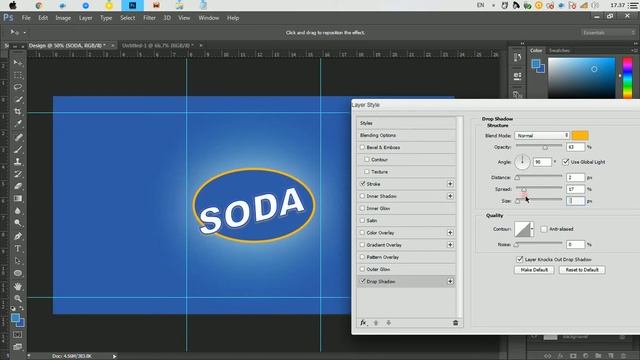The height and width of the screenshot is (360, 640).
Task: Click the Distance value input field
Action: click(576, 178)
